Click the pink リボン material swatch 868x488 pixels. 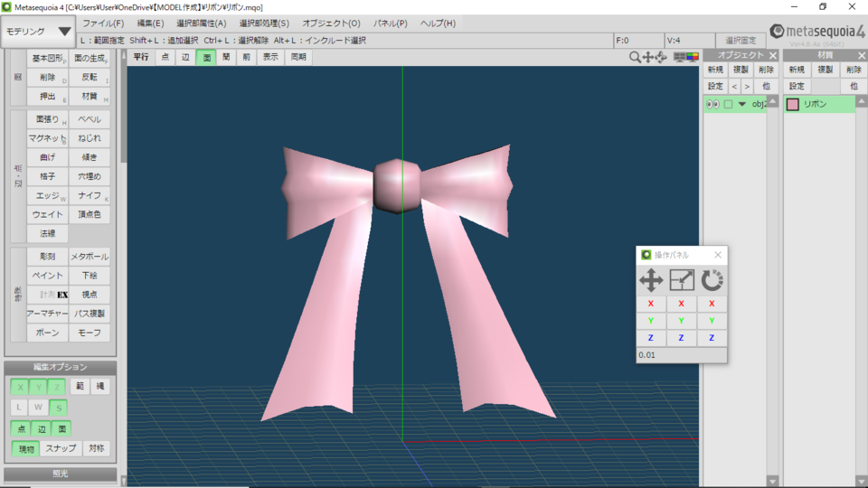793,105
